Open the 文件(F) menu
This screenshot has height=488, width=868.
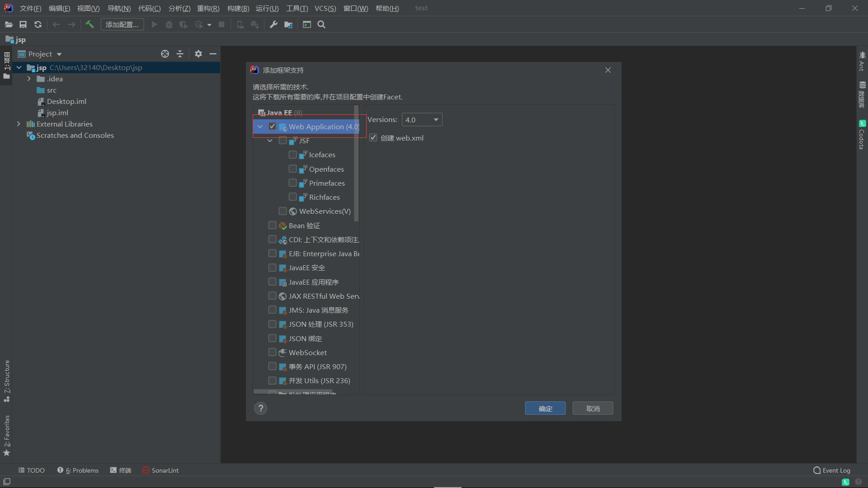point(30,8)
